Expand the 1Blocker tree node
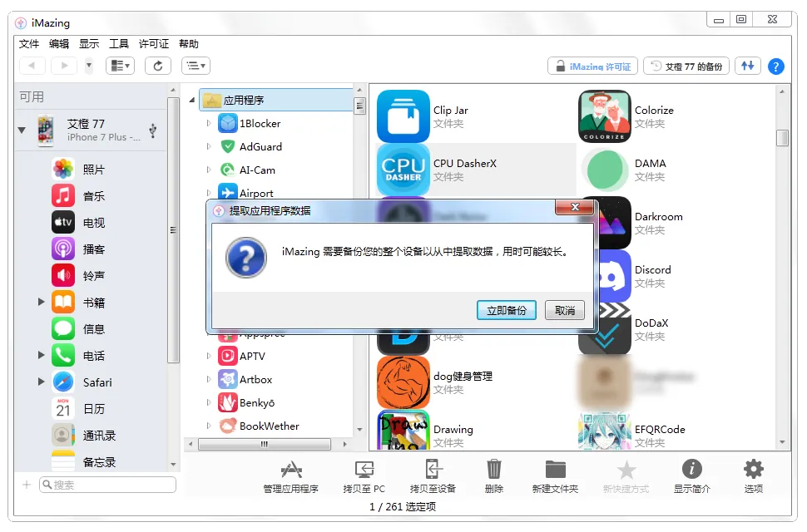 209,123
